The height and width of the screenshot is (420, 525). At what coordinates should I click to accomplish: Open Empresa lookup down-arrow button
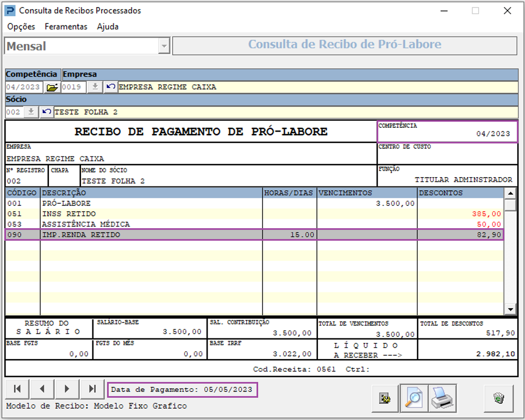95,87
